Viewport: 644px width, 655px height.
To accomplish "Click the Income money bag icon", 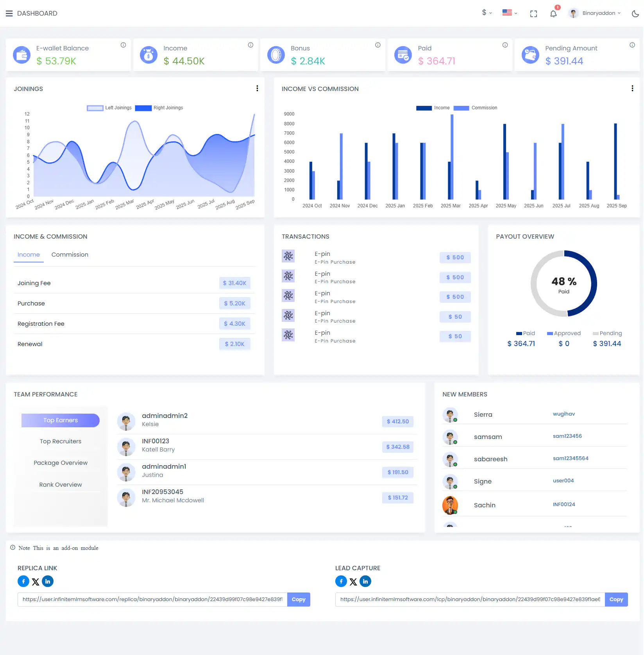I will 148,55.
